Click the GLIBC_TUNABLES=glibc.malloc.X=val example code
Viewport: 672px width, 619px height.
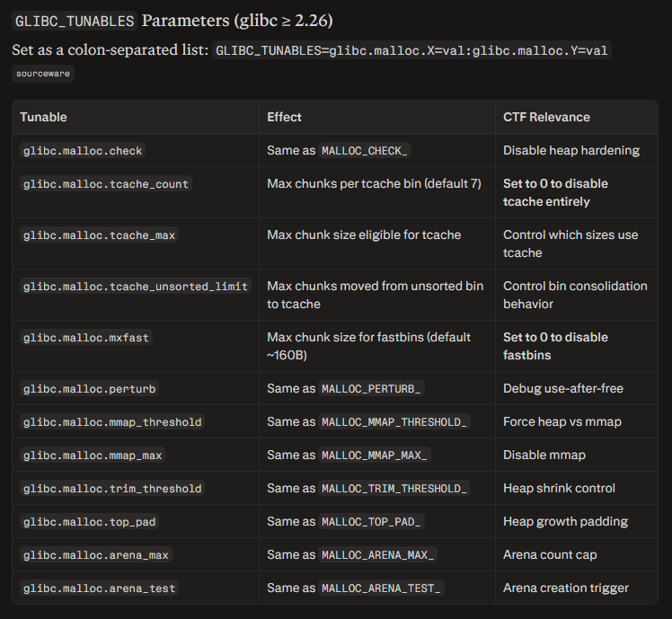[411, 50]
